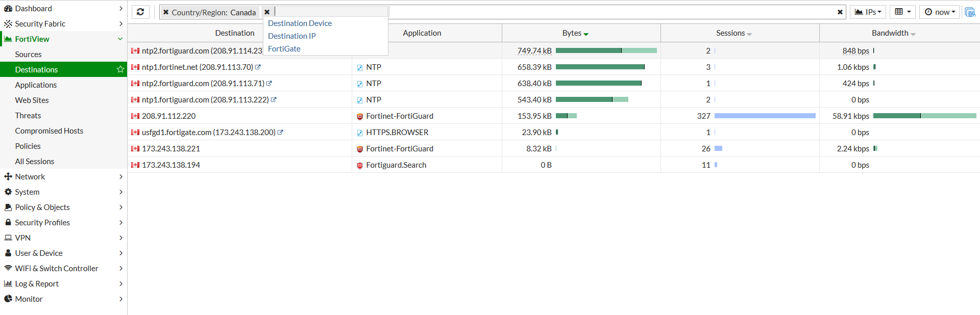Click the Destination column header
This screenshot has width=980, height=315.
point(234,33)
